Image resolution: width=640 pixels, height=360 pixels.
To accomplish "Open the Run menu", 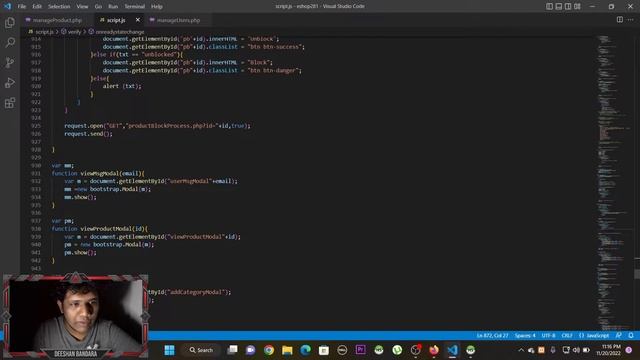I will 113,7.
